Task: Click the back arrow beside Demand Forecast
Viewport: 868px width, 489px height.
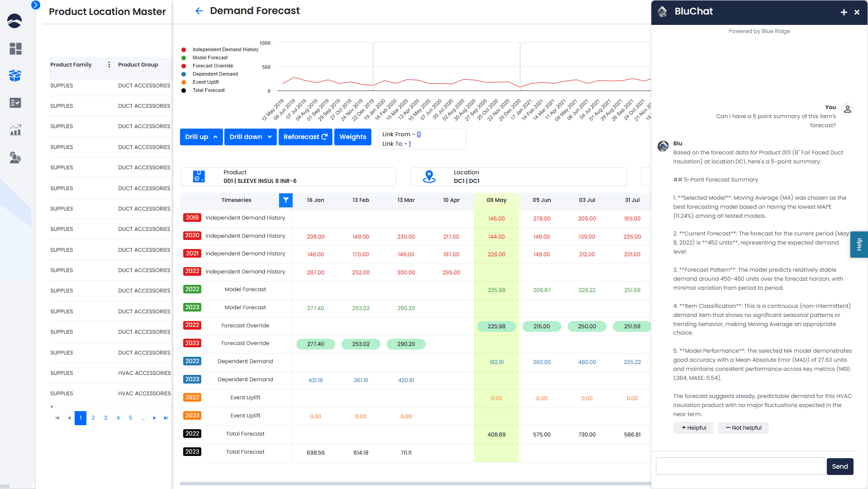Action: pyautogui.click(x=199, y=11)
